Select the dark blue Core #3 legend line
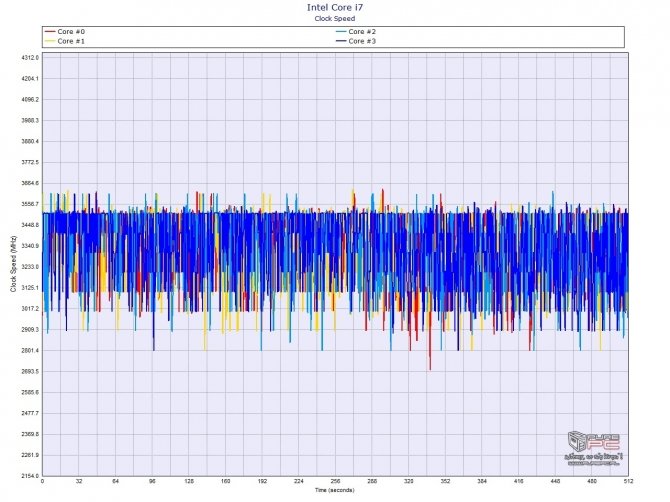Viewport: 670px width, 502px height. (x=341, y=41)
